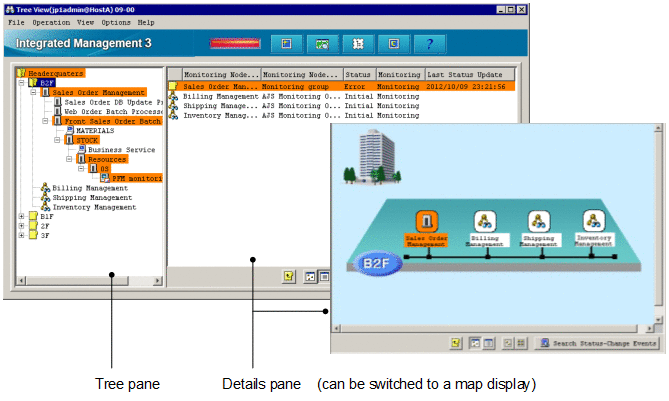Select Sales Order Management in tree
Image resolution: width=669 pixels, height=401 pixels.
(99, 93)
